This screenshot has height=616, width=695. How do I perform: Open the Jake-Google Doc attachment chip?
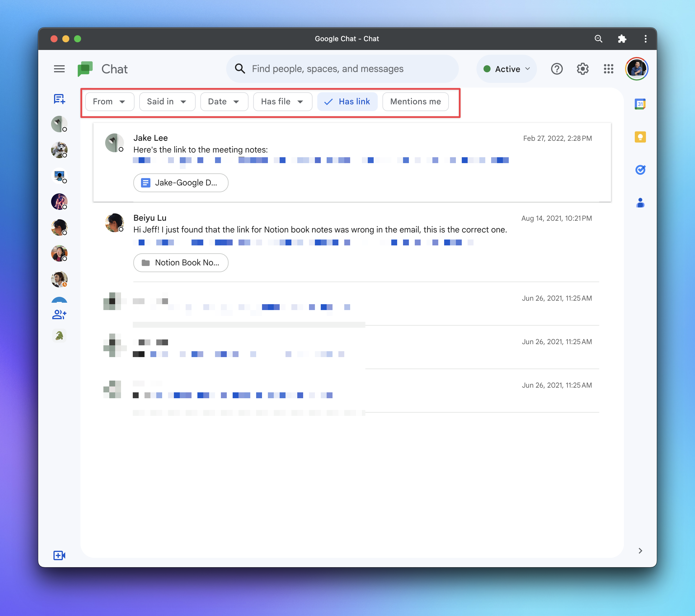point(181,183)
